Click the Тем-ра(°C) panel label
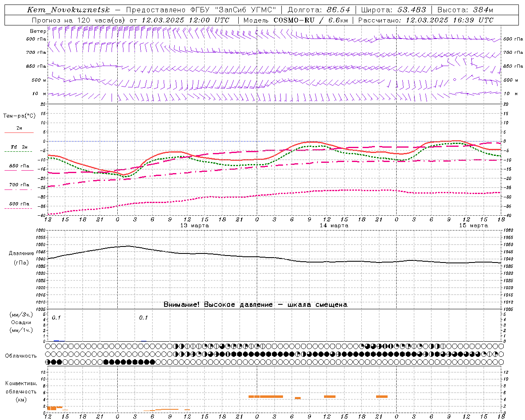The image size is (525, 420). pos(19,116)
